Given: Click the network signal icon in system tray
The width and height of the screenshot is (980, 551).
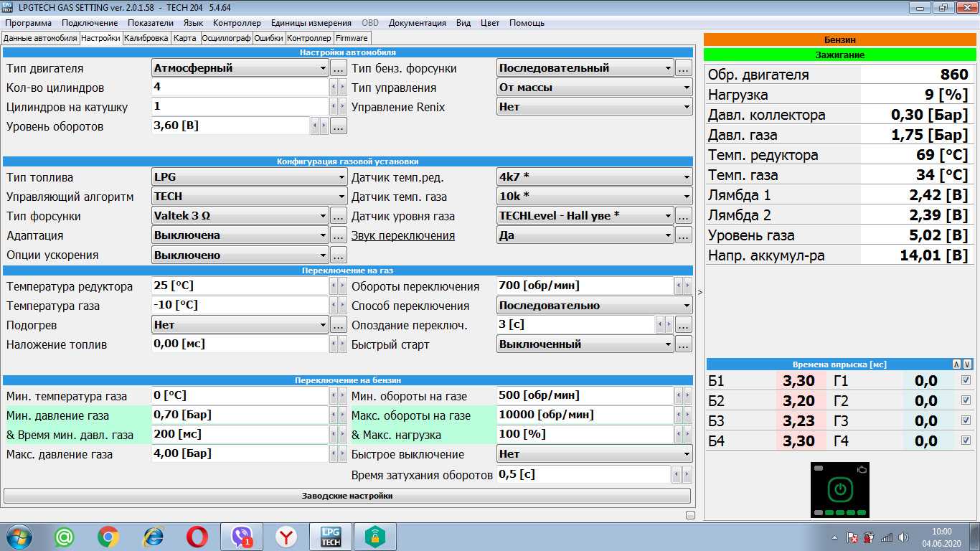Looking at the screenshot, I should [887, 537].
